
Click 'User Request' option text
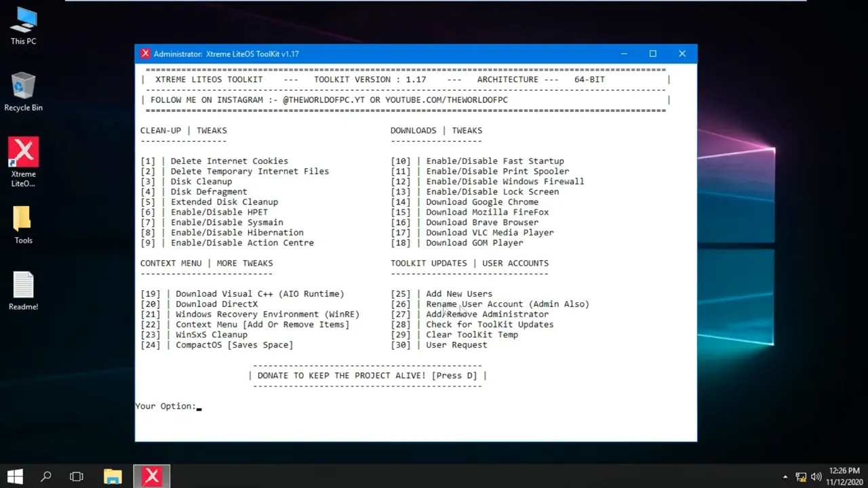pyautogui.click(x=456, y=345)
